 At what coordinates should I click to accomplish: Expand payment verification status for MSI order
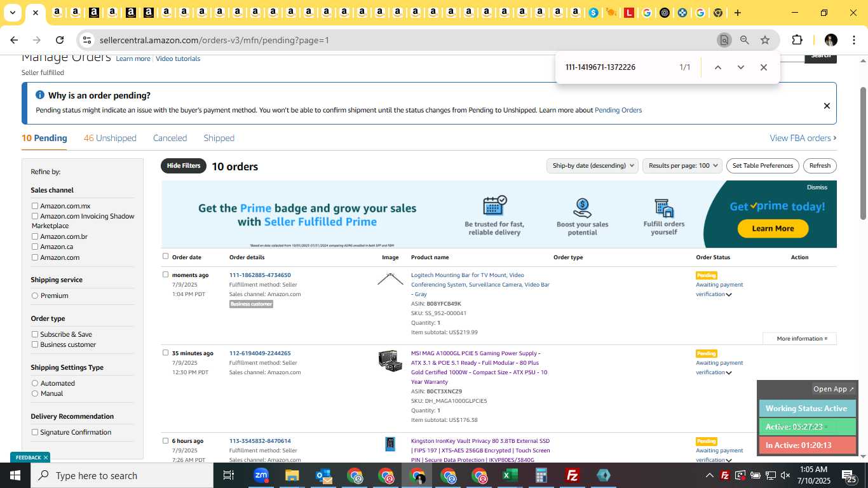(729, 372)
